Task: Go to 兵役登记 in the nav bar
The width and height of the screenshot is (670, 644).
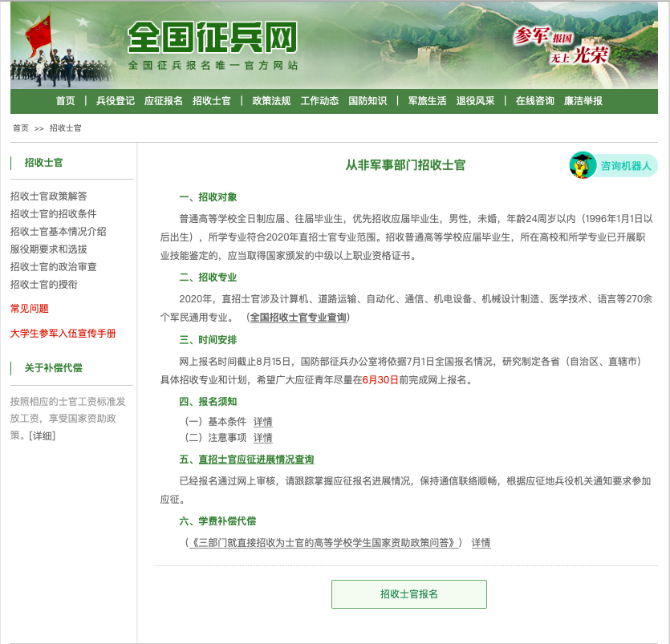Action: pos(116,101)
